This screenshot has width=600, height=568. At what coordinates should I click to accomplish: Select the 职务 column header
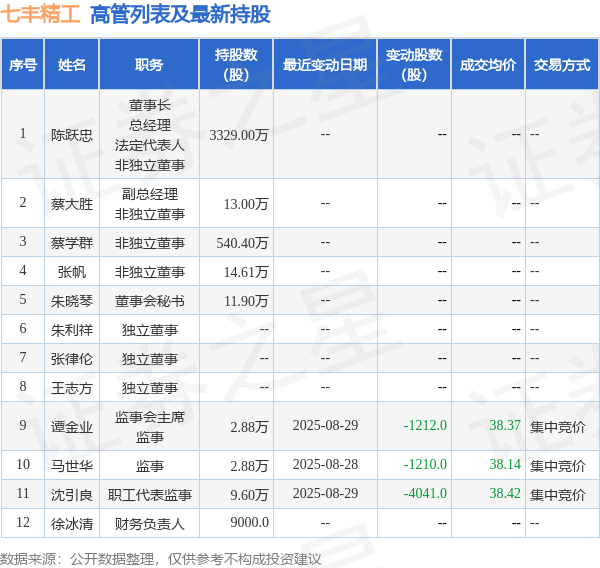pos(149,65)
